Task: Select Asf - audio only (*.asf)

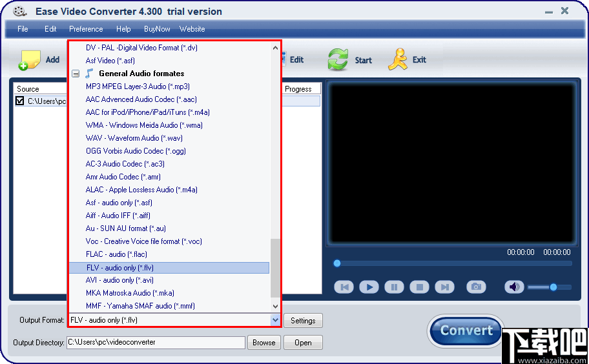Action: pyautogui.click(x=119, y=203)
